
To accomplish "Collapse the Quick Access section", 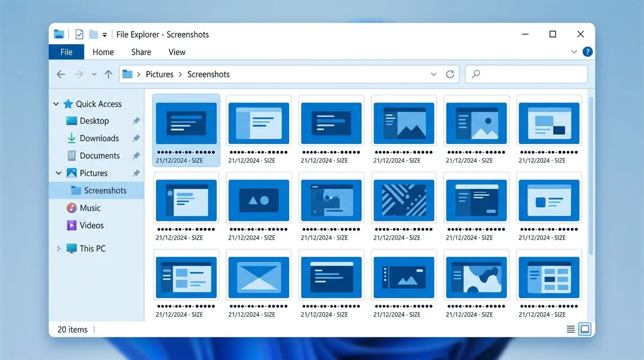I will [56, 104].
